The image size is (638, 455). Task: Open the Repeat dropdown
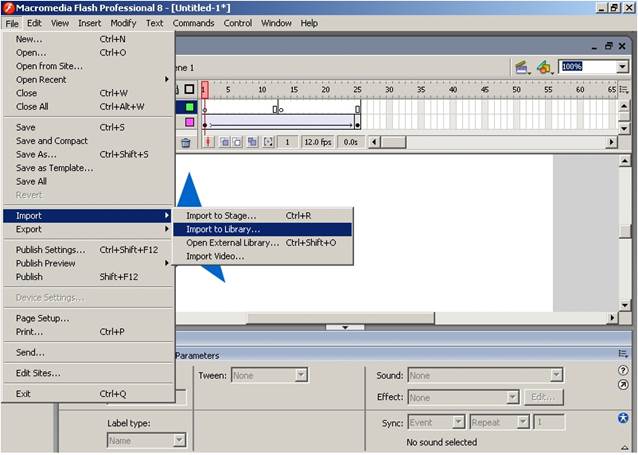499,422
